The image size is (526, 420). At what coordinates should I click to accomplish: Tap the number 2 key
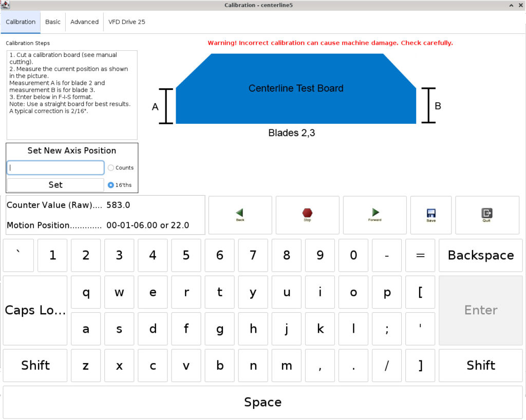click(86, 255)
